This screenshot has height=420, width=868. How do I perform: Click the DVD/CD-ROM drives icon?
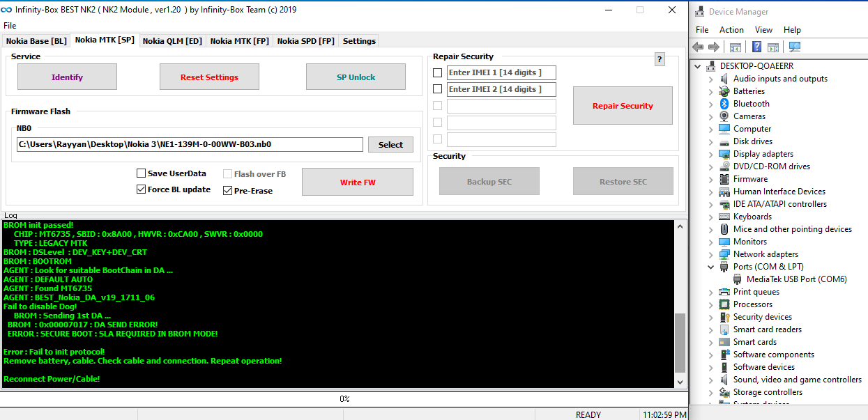[724, 166]
